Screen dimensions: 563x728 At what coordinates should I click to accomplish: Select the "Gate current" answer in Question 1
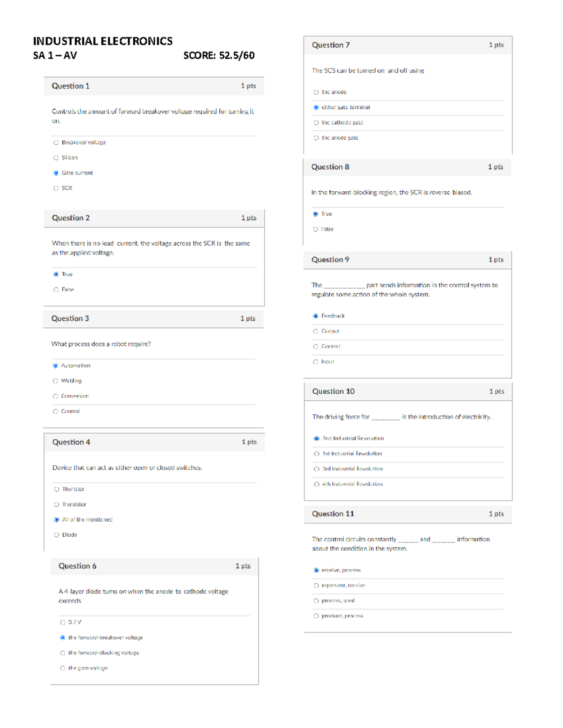(56, 173)
